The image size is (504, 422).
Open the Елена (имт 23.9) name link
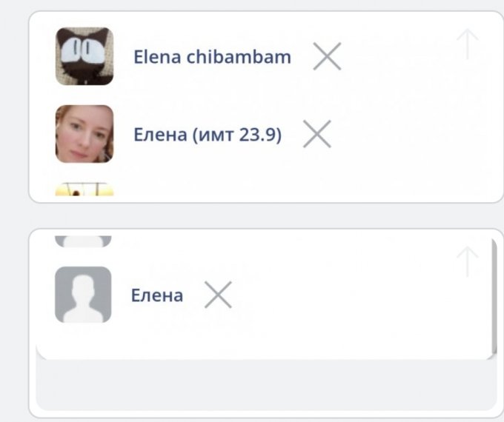[x=208, y=134]
